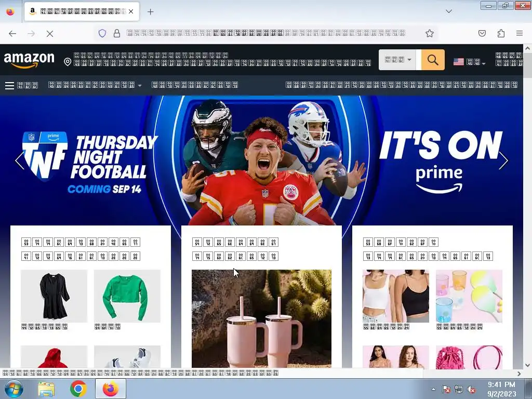Open Windows Explorer from the taskbar
Viewport: 532px width, 399px height.
[x=46, y=389]
